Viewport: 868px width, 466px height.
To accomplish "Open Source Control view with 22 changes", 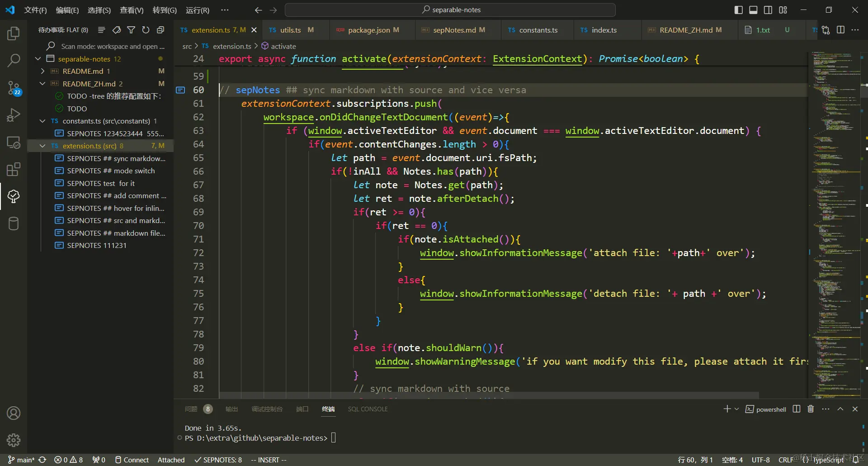I will 14,88.
